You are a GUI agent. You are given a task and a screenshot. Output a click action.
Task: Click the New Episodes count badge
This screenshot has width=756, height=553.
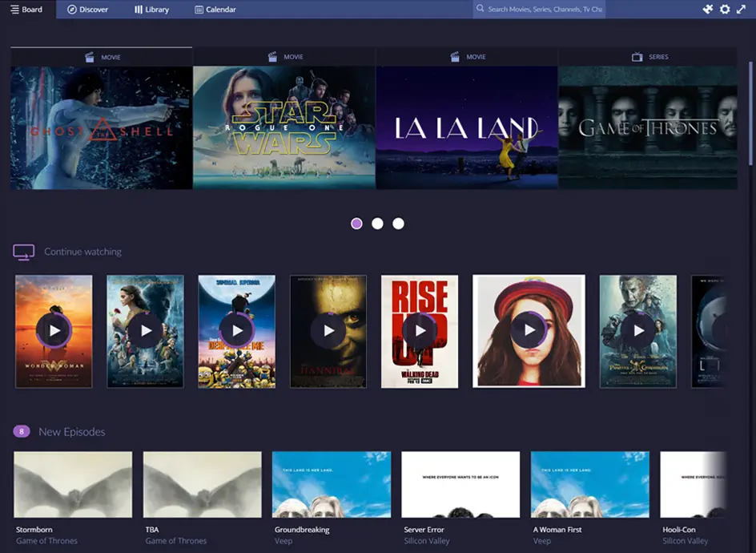tap(22, 432)
